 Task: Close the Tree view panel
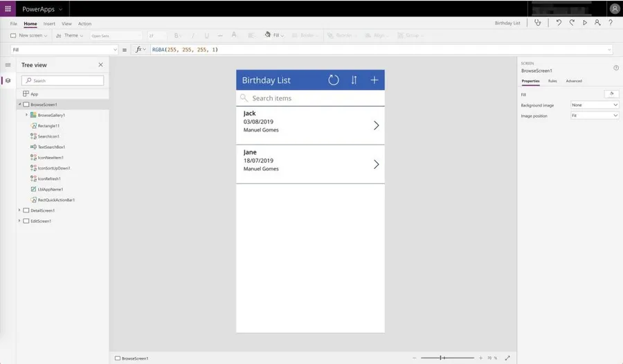(x=100, y=64)
